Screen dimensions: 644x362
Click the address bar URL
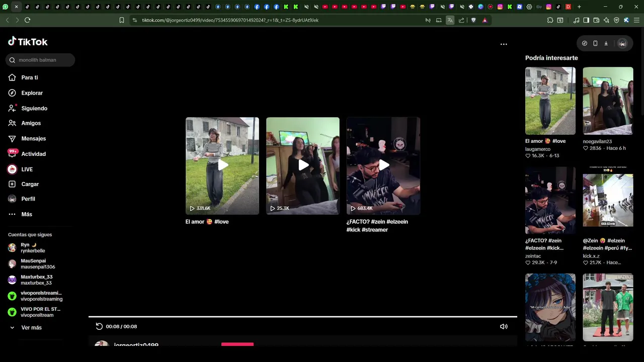point(230,20)
